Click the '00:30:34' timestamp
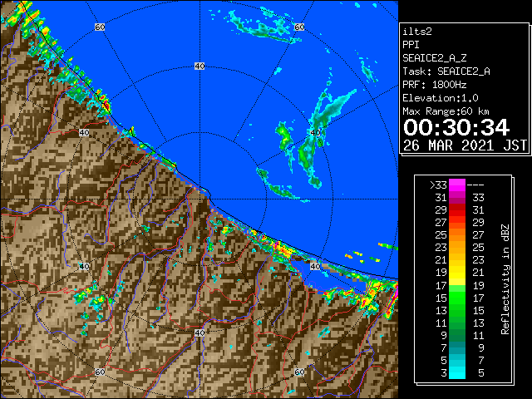532x399 pixels. click(456, 127)
